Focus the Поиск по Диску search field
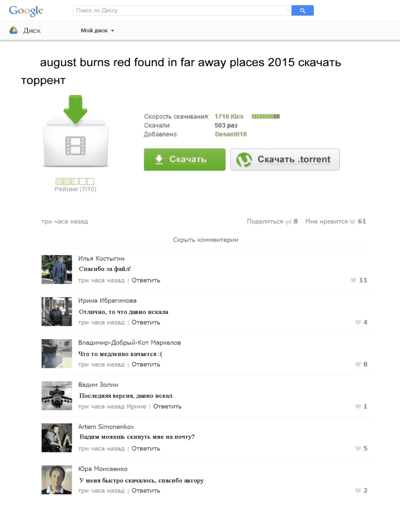Image resolution: width=400 pixels, height=532 pixels. 180,10
